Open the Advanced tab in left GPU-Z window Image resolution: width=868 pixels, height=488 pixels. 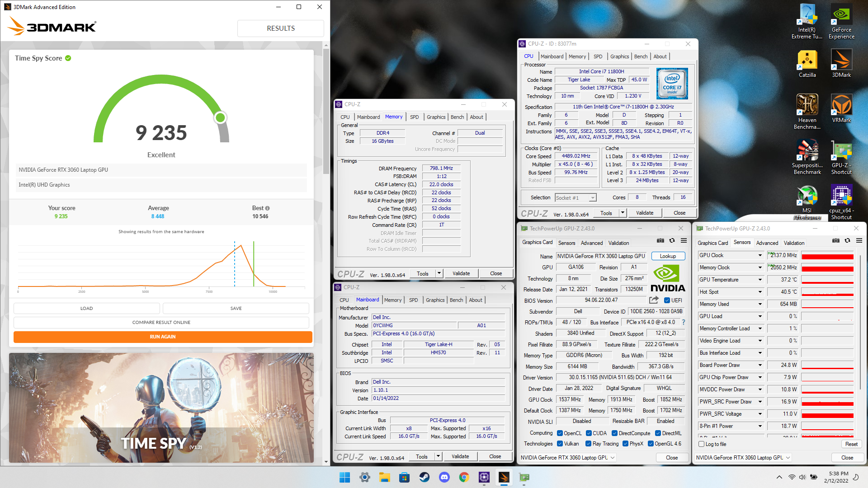591,243
